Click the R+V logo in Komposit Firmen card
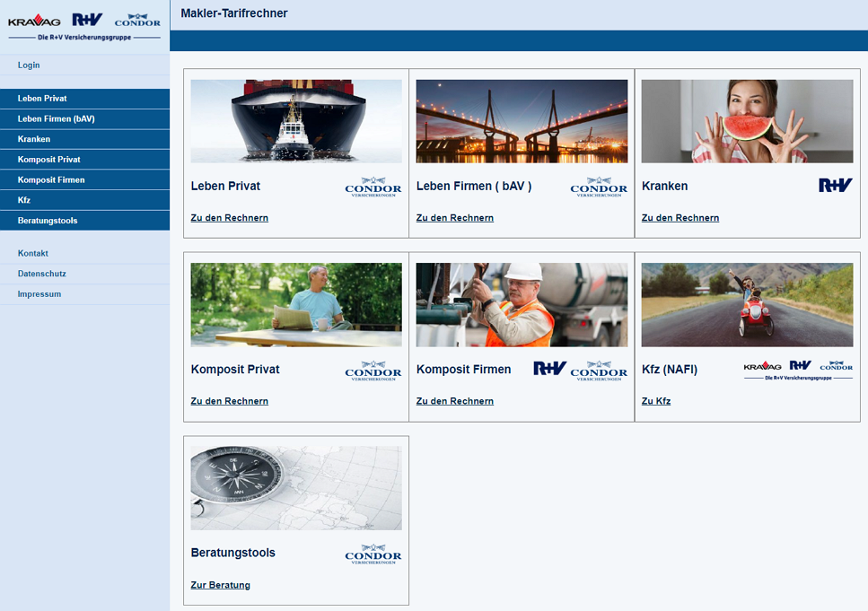868x611 pixels. [x=549, y=369]
